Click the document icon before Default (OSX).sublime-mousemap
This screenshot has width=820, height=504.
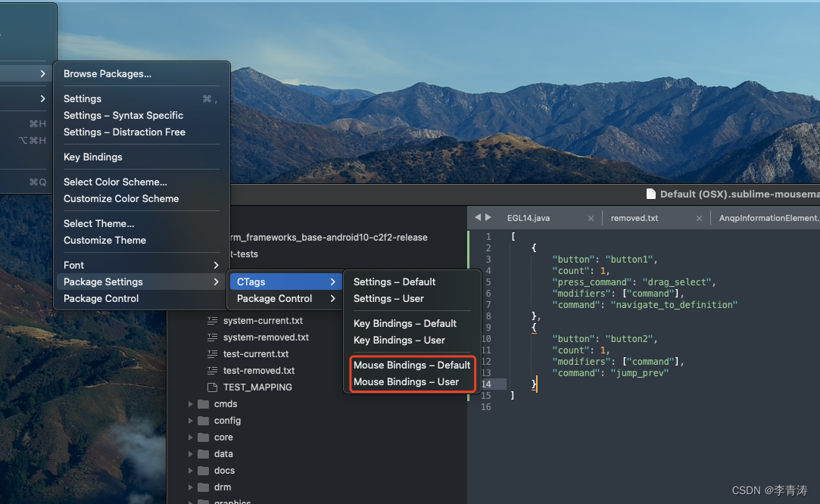click(x=649, y=194)
